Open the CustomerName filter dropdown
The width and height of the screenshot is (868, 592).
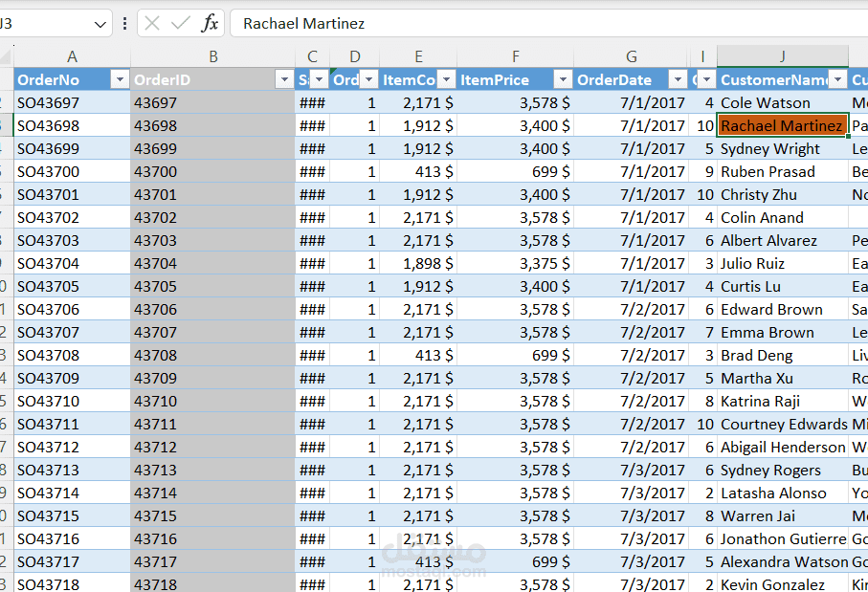point(838,80)
